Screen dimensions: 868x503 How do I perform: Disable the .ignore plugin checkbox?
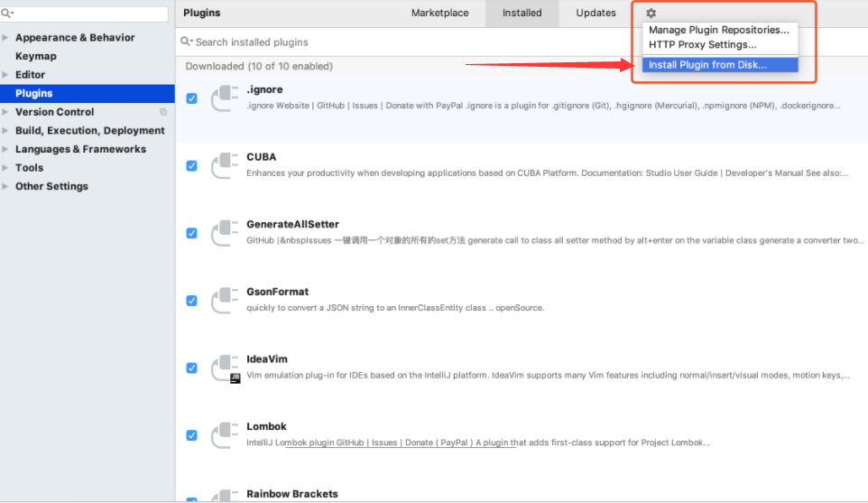(191, 98)
